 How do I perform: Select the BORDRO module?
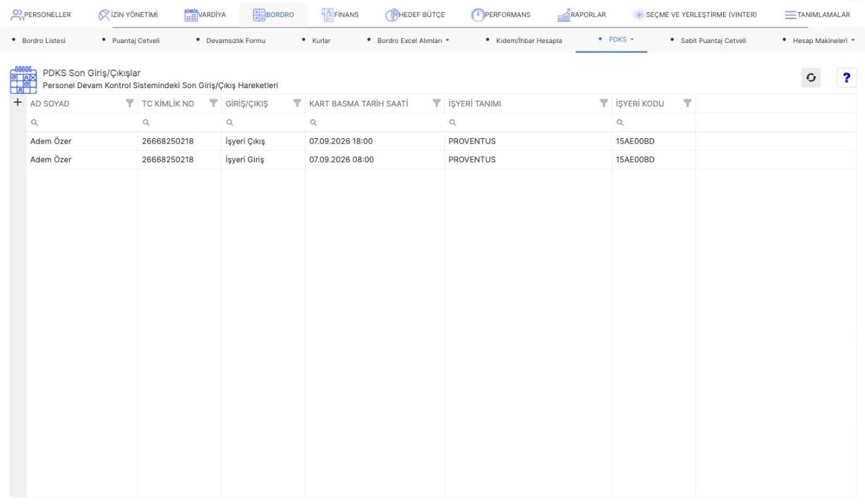273,14
